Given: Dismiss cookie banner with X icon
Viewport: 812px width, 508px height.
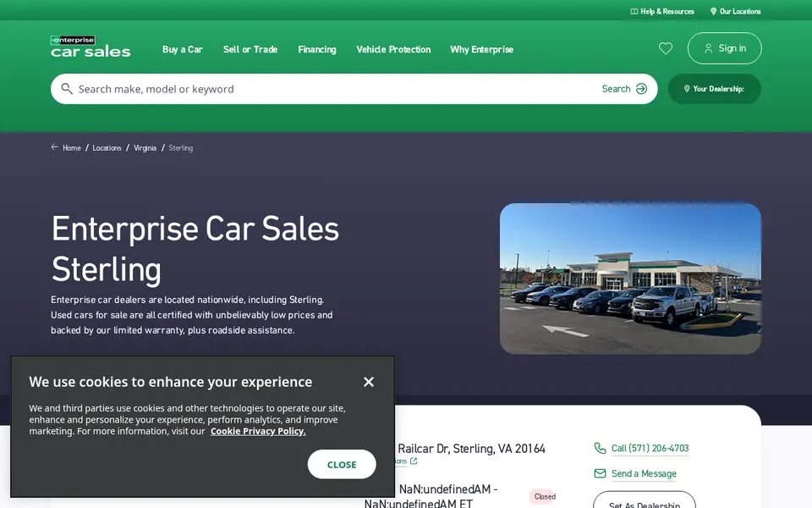Looking at the screenshot, I should point(369,382).
